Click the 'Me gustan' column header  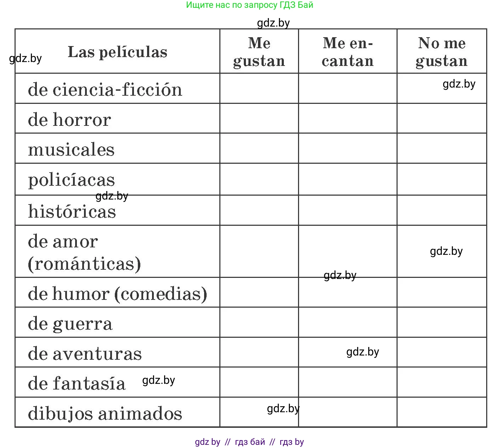point(259,52)
